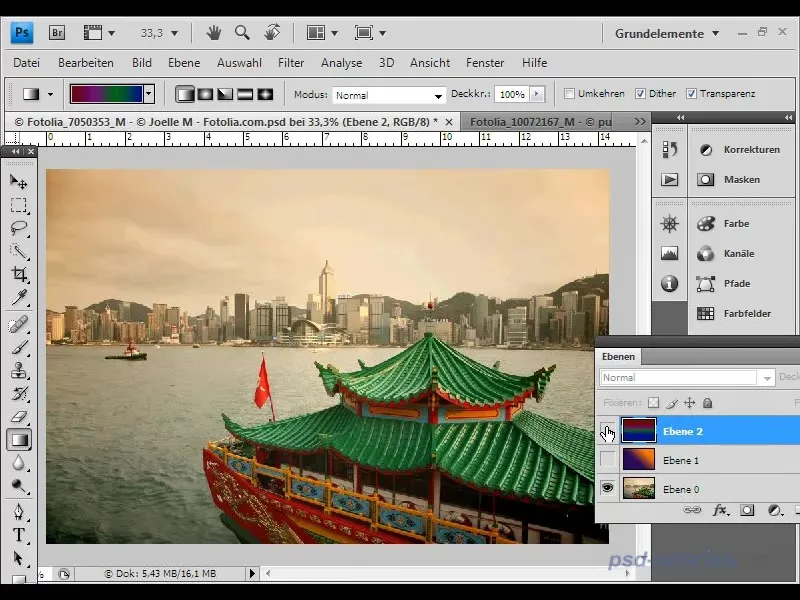Select the History Brush tool
The image size is (800, 600).
pyautogui.click(x=18, y=393)
